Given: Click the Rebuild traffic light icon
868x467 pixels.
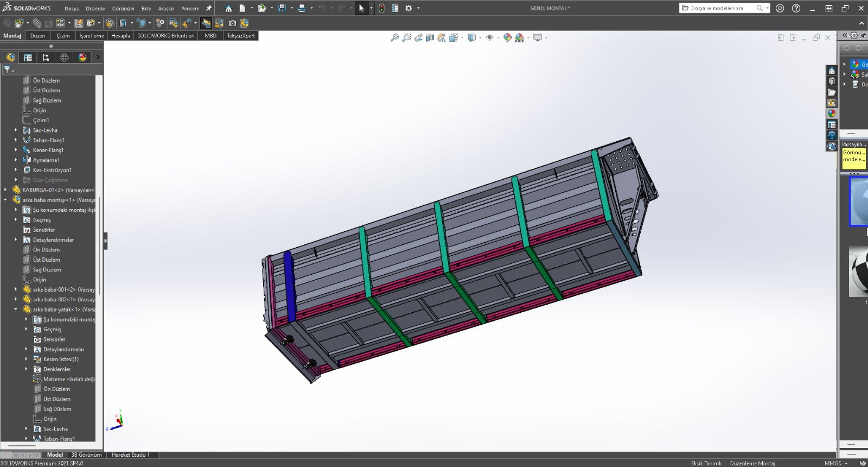Looking at the screenshot, I should (x=381, y=8).
